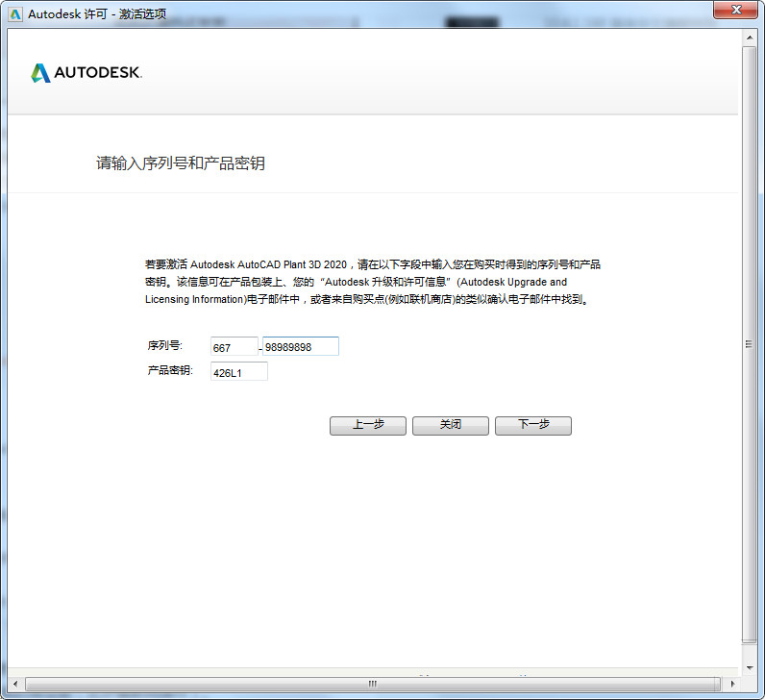Click the 下一步 (Next) button
Image resolution: width=765 pixels, height=700 pixels.
(x=533, y=425)
